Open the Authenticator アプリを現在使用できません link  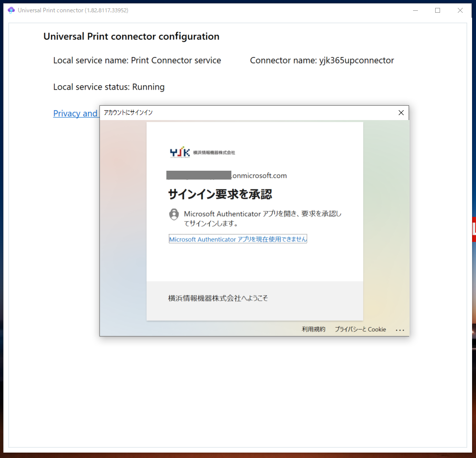[238, 239]
